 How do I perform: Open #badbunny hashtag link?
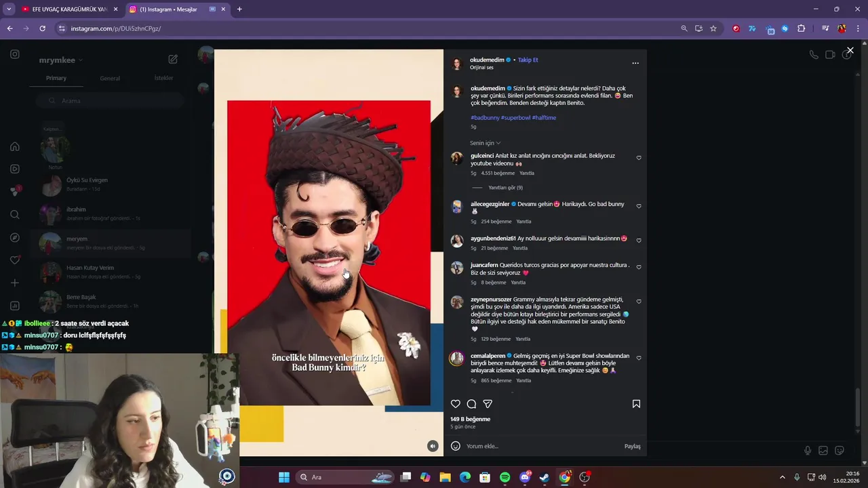click(485, 118)
